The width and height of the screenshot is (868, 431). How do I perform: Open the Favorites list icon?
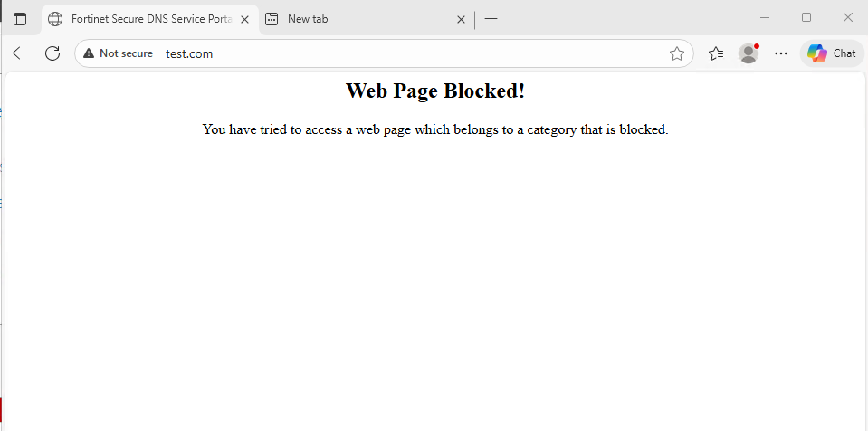[716, 53]
